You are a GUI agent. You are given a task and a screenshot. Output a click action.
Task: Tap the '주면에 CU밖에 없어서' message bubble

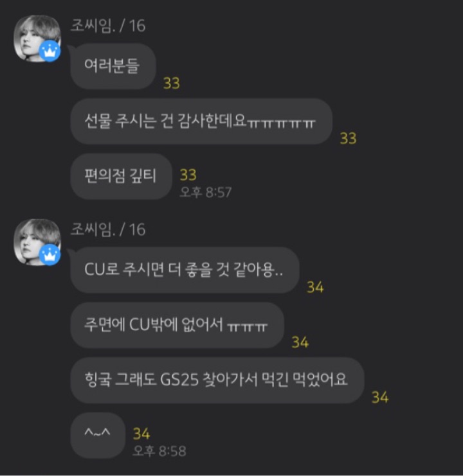click(x=177, y=325)
